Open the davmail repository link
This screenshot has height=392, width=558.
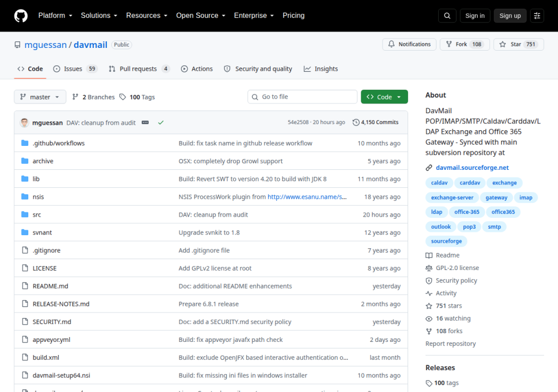90,45
